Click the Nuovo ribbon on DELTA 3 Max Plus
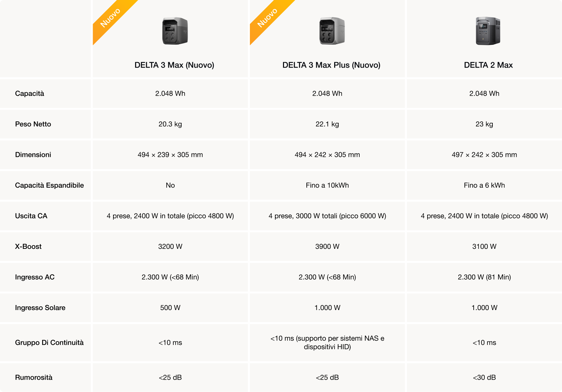562x392 pixels. pyautogui.click(x=267, y=18)
